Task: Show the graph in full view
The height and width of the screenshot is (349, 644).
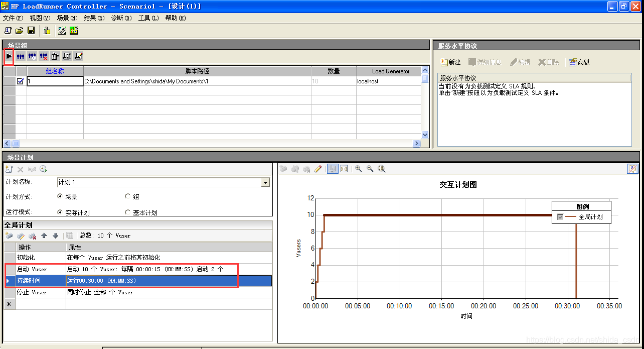Action: click(x=344, y=169)
